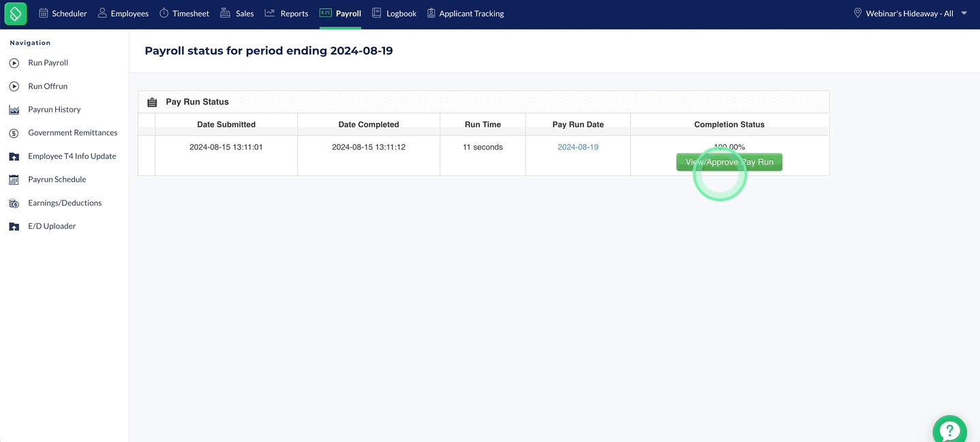The height and width of the screenshot is (442, 980).
Task: Select the Payroll tab label
Action: (348, 14)
